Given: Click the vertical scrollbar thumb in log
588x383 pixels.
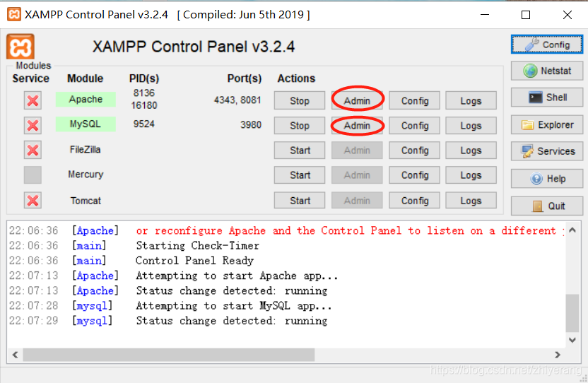Looking at the screenshot, I should [572, 313].
